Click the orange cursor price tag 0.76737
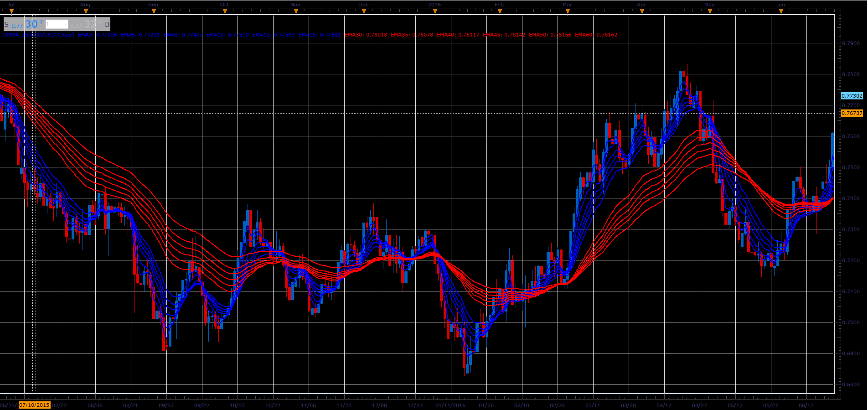The height and width of the screenshot is (410, 868). coord(852,113)
